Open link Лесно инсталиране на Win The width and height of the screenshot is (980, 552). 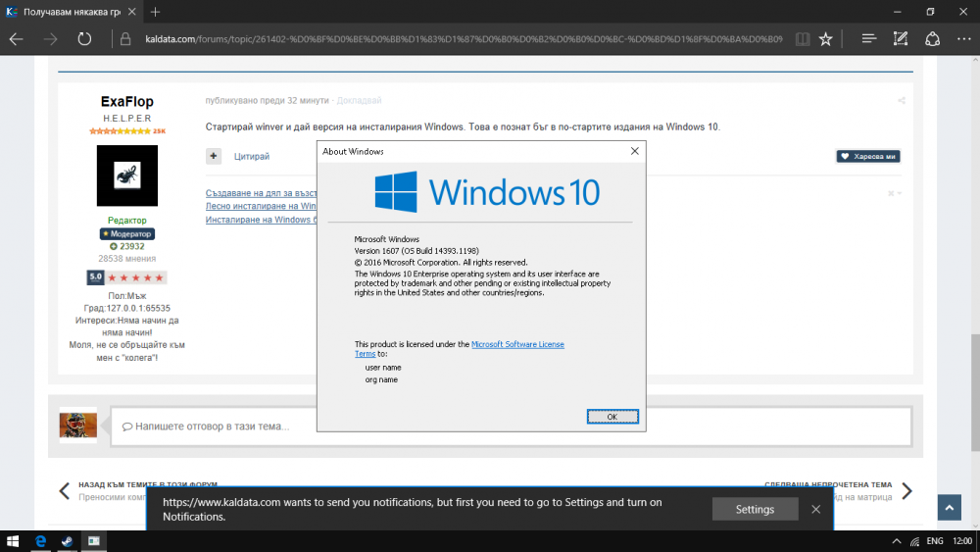(262, 206)
